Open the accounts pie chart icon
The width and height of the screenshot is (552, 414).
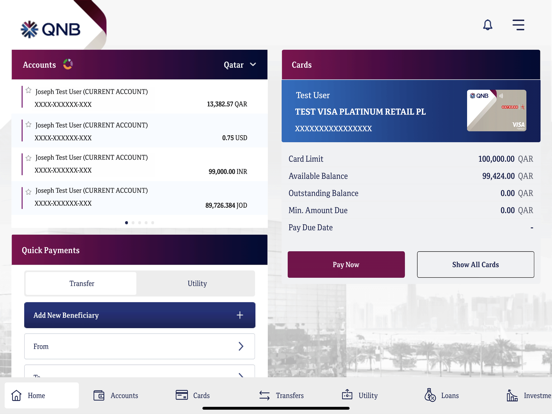click(68, 64)
